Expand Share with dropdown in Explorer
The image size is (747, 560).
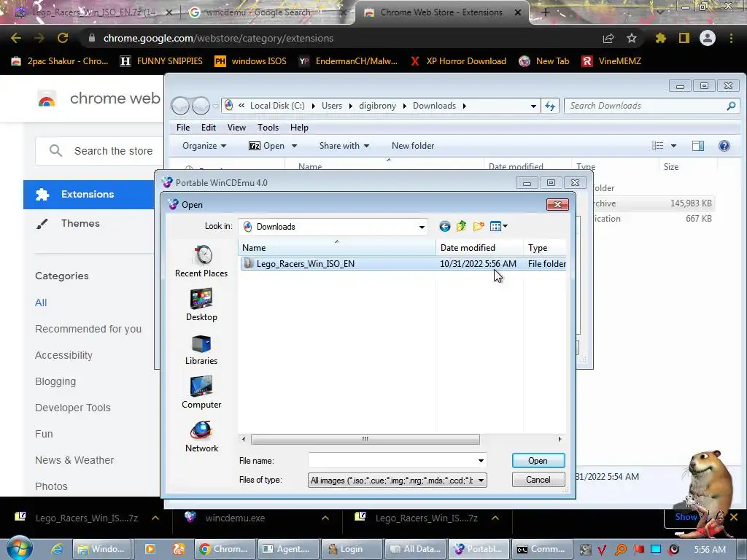(344, 146)
